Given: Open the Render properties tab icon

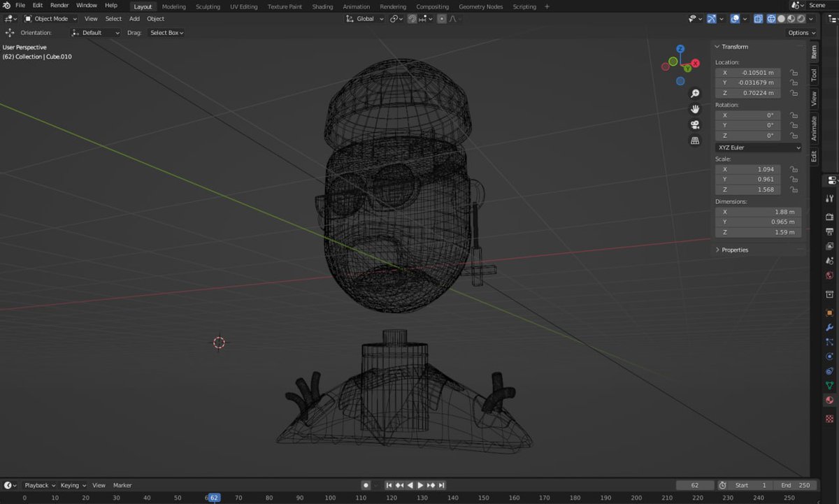Looking at the screenshot, I should 830,217.
